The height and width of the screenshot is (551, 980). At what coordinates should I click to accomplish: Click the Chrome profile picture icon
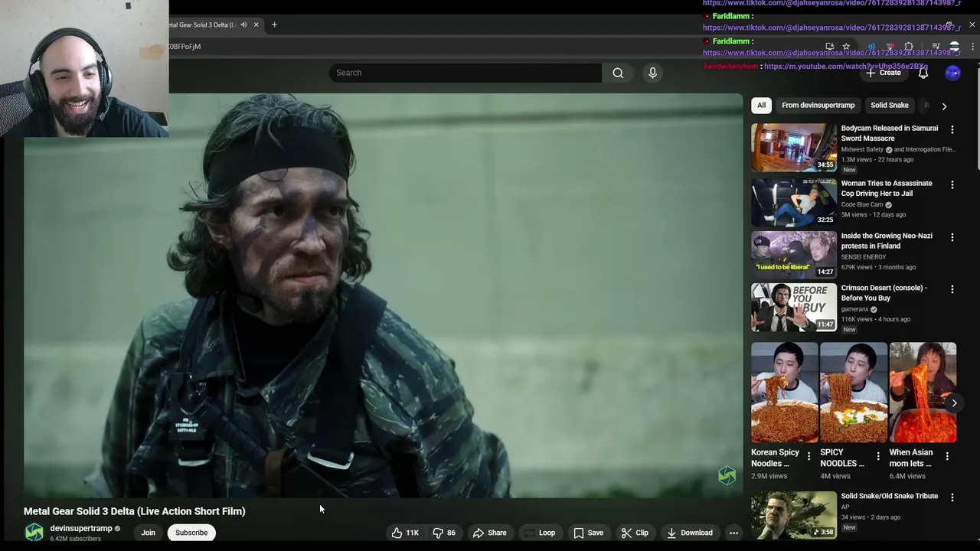[x=954, y=47]
